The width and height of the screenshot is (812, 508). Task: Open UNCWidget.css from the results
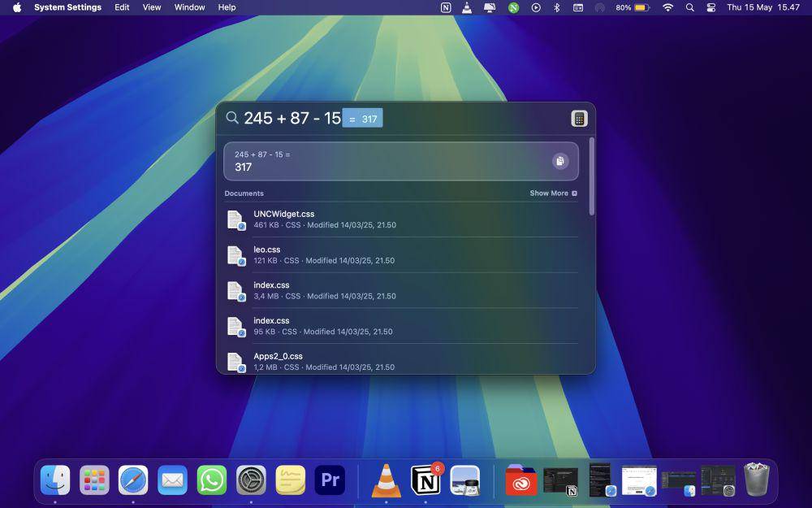[x=401, y=219]
